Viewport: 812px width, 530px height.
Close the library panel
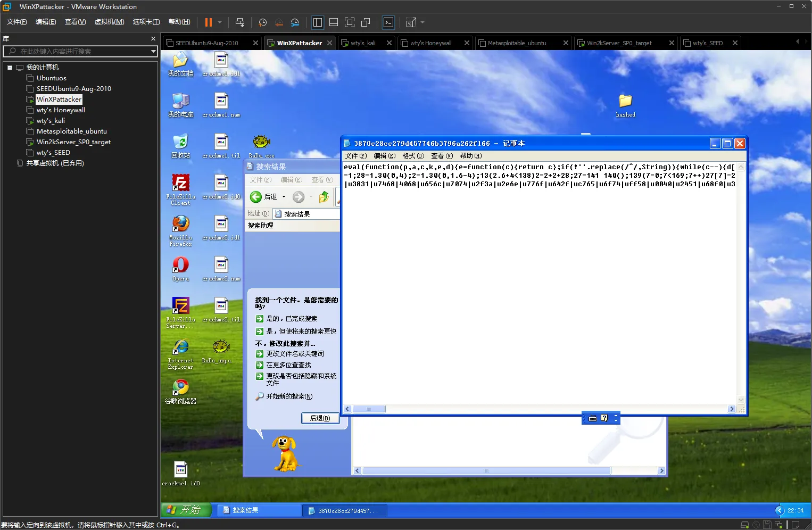[153, 38]
